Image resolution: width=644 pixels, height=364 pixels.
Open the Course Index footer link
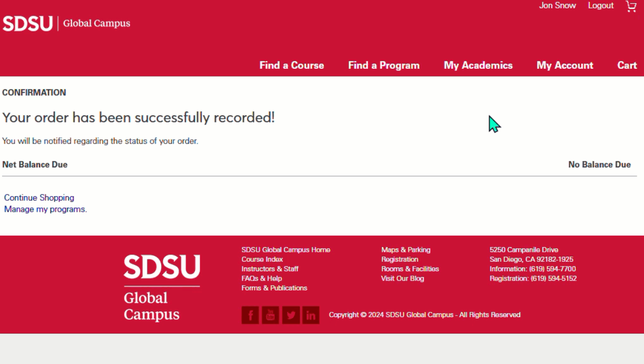click(262, 259)
